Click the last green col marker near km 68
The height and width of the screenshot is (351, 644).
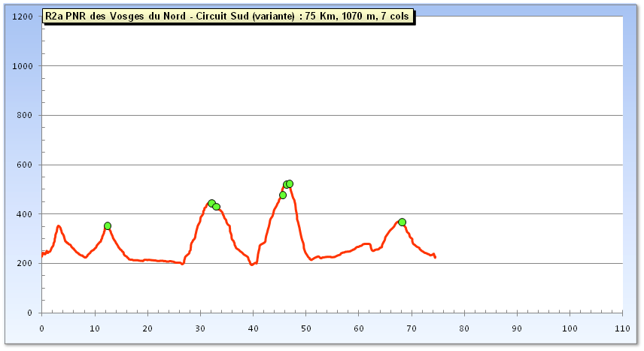tap(402, 222)
